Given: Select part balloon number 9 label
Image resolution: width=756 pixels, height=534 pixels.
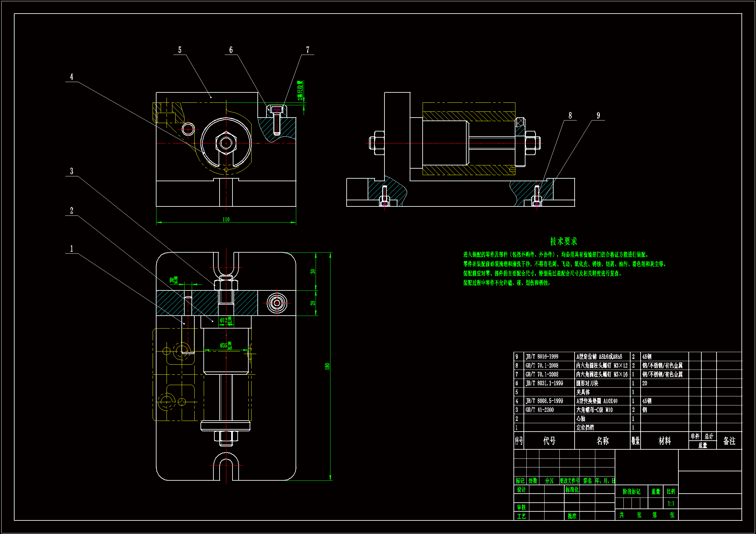Looking at the screenshot, I should click(x=598, y=115).
